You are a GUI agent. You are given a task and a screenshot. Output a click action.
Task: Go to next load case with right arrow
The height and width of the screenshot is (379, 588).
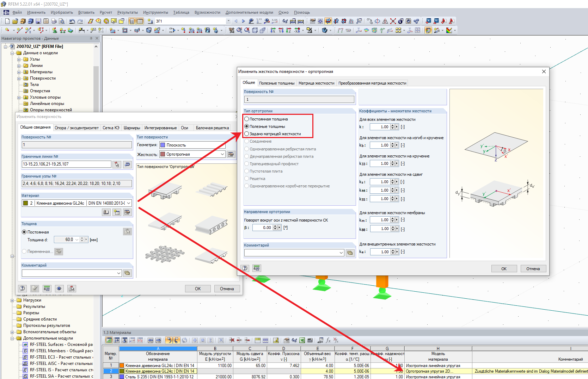tap(243, 21)
